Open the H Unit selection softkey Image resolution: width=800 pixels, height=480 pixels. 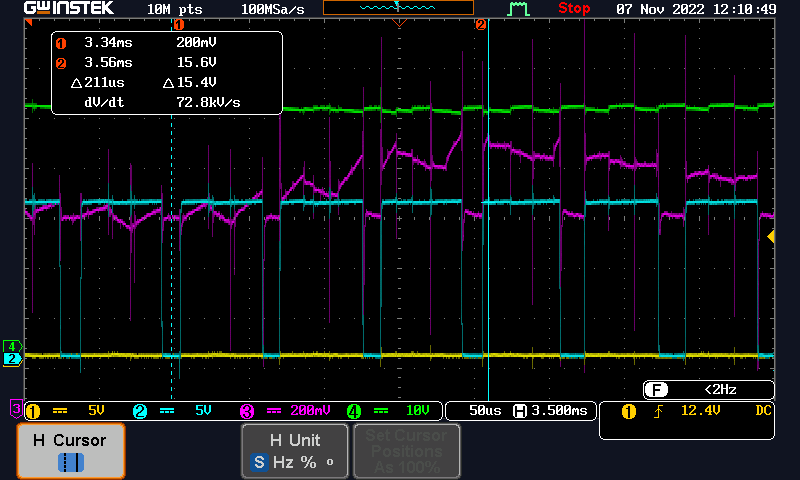[295, 451]
